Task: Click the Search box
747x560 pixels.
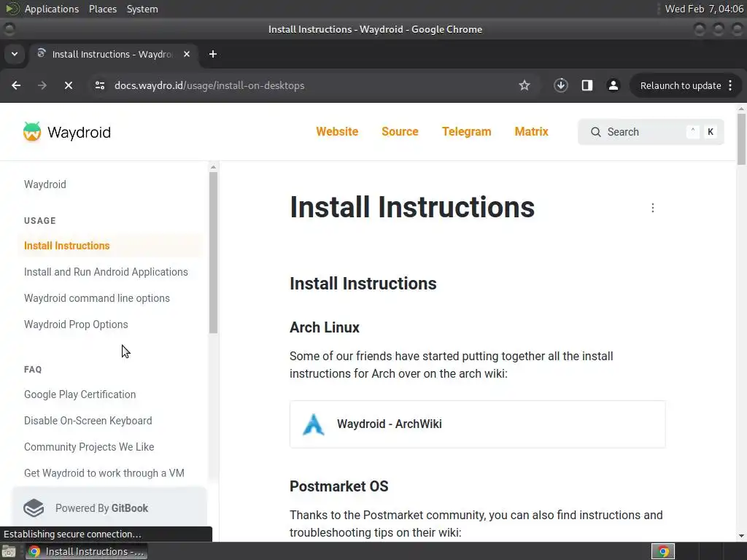Action: coord(651,132)
